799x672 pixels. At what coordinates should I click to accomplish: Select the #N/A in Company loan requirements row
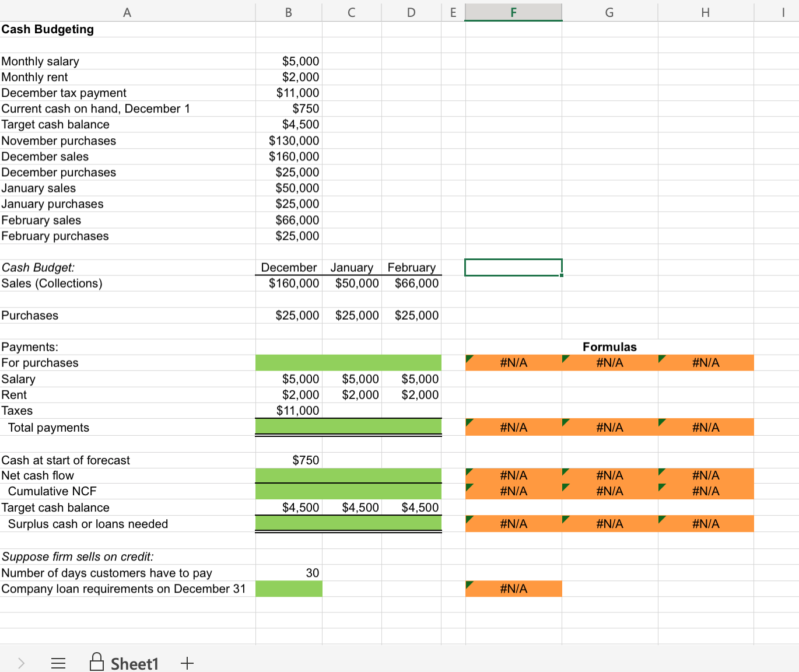[513, 589]
